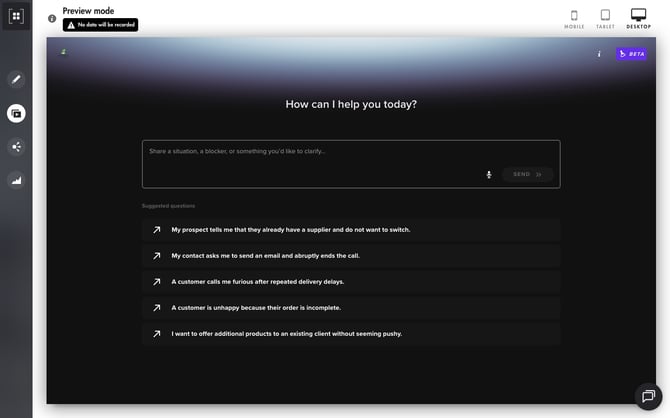Open the share icon in sidebar
Viewport: 670px width, 418px height.
click(x=16, y=147)
